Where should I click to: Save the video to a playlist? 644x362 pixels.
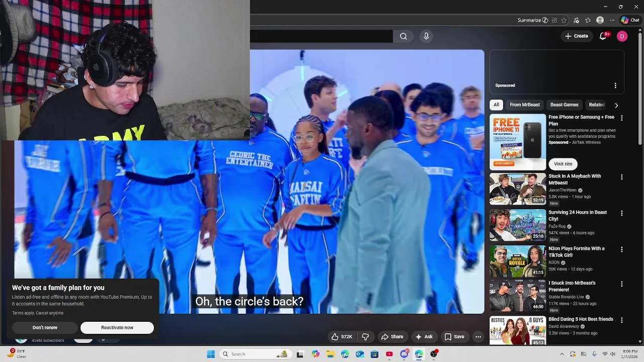click(x=454, y=337)
